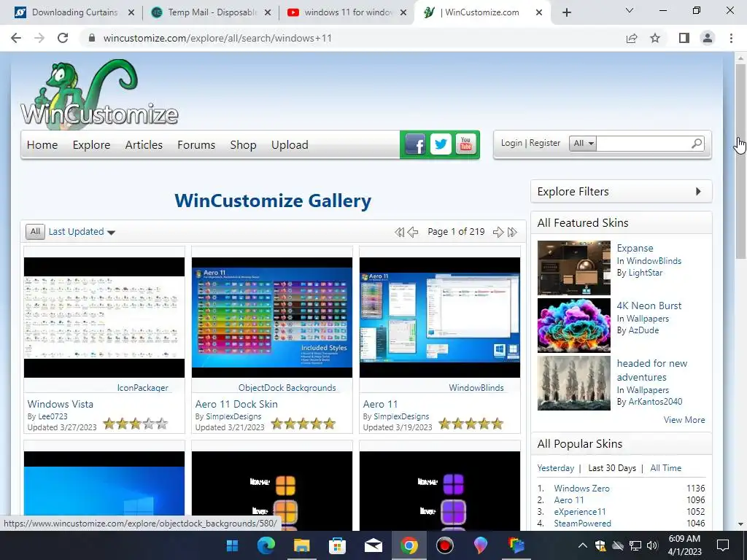Open WinCustomize Twitter page icon

tap(441, 144)
